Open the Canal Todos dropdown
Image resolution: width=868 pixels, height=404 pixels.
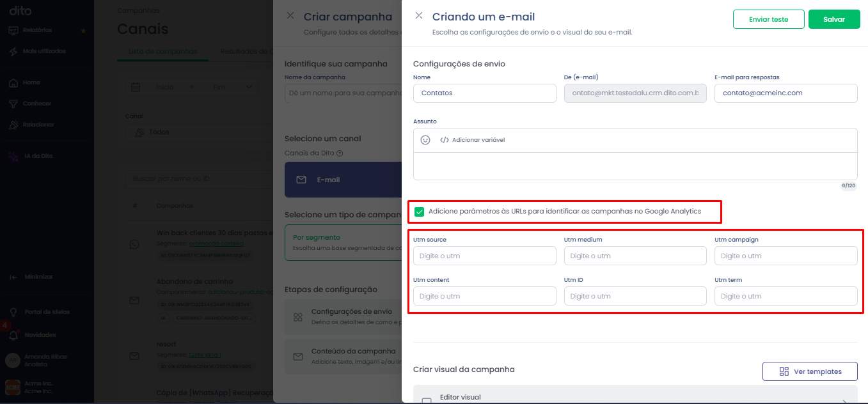tap(200, 132)
